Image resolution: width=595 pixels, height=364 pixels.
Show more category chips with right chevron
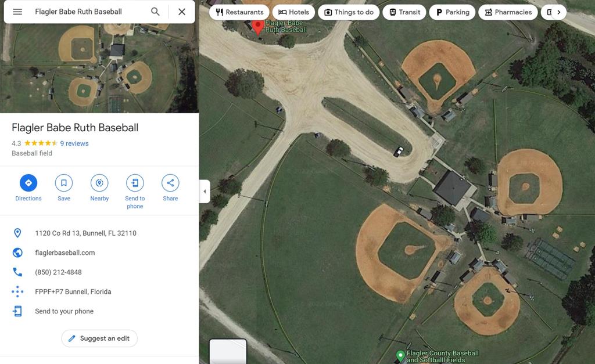click(x=558, y=12)
